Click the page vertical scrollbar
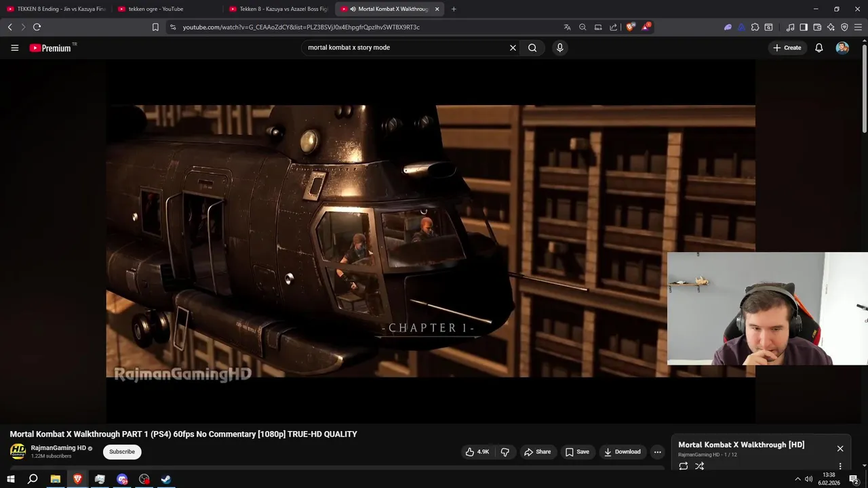 point(864,88)
